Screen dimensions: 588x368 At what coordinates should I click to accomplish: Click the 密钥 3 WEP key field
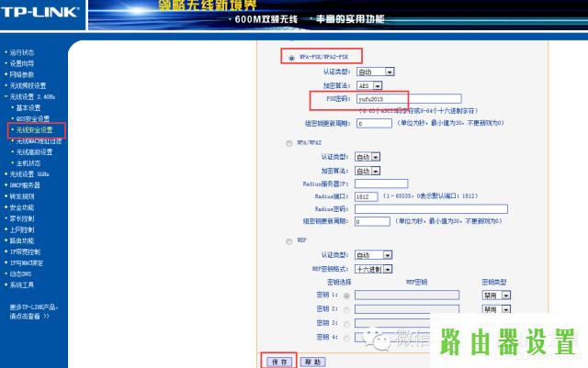[392, 323]
